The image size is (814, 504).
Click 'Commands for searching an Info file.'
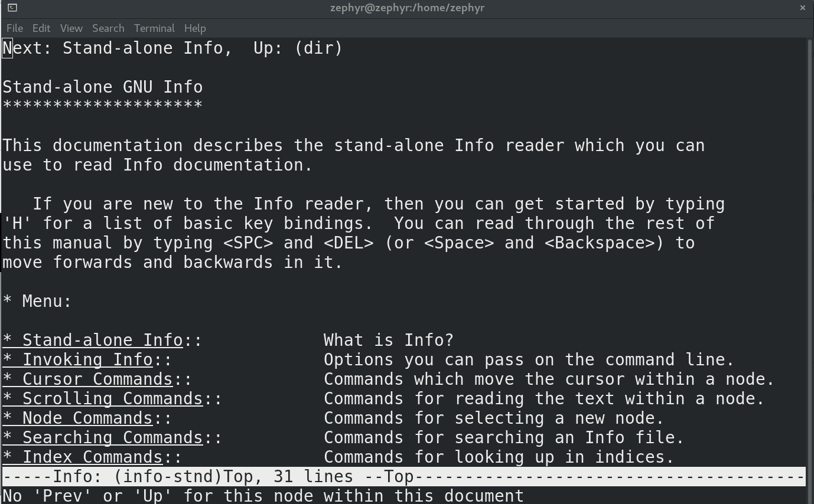pos(504,438)
